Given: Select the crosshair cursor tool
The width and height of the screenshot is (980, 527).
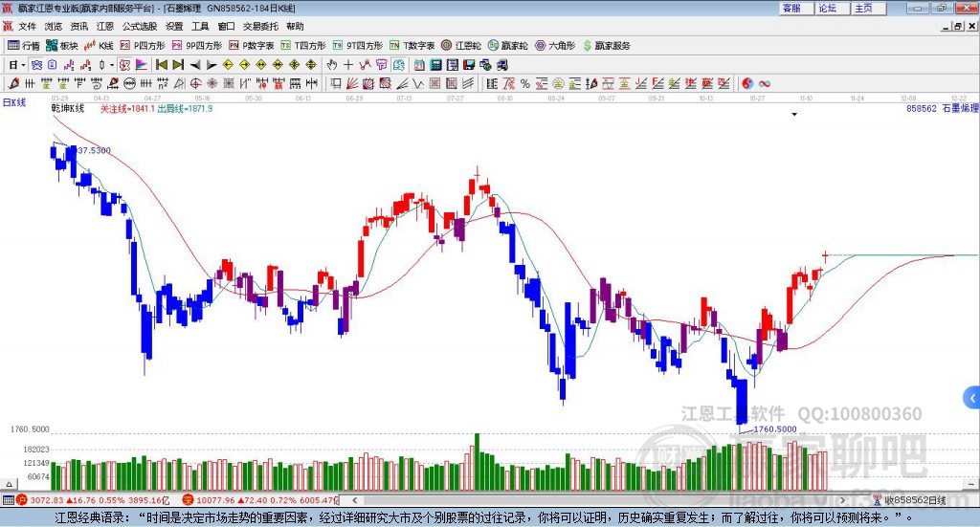Looking at the screenshot, I should click(x=348, y=65).
